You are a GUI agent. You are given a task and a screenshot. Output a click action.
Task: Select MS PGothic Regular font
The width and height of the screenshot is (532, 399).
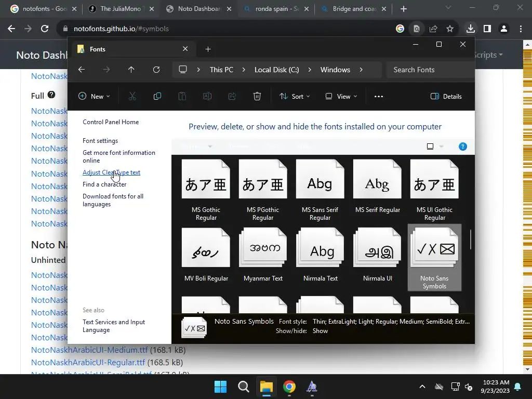tap(263, 190)
